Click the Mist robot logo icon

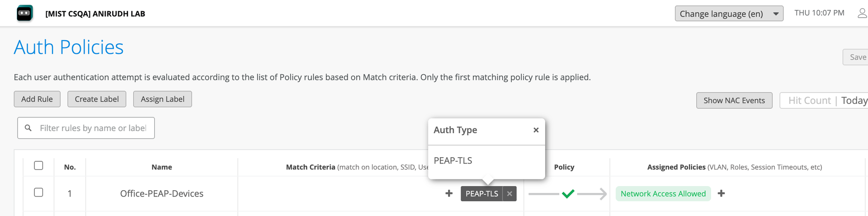coord(25,13)
